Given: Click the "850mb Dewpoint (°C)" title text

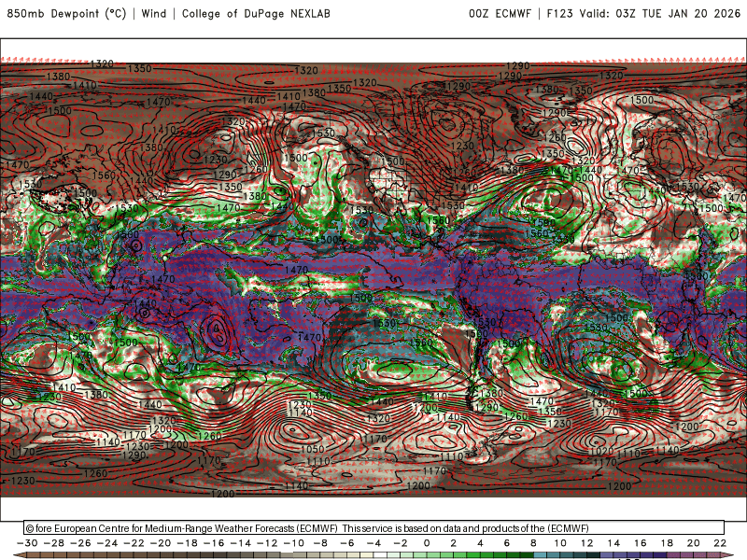Looking at the screenshot, I should click(66, 13).
